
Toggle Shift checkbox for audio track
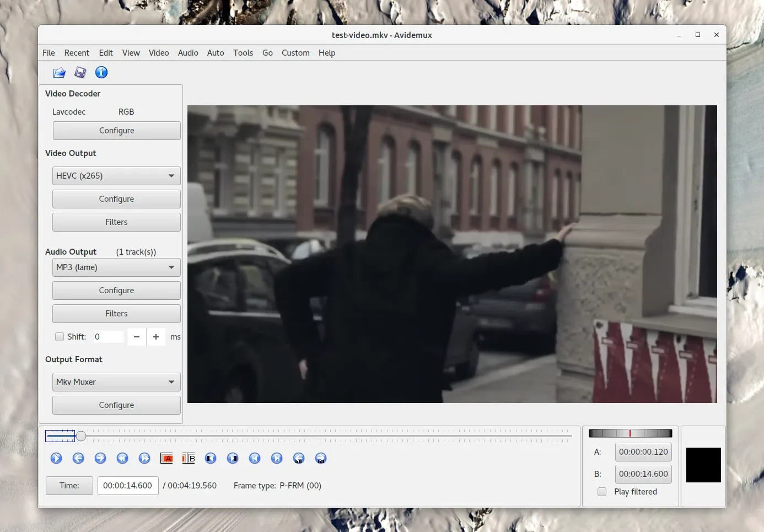click(x=60, y=336)
